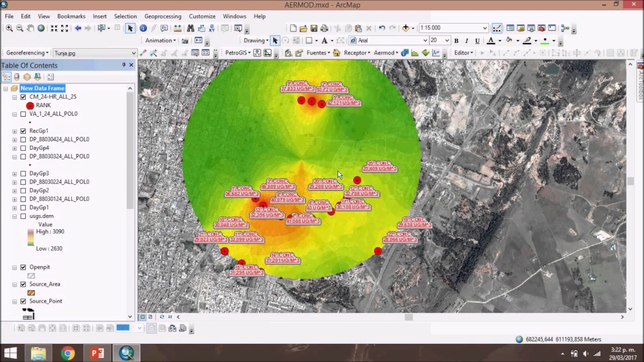This screenshot has width=644, height=362.
Task: Switch to Layout View button
Action: (150, 317)
